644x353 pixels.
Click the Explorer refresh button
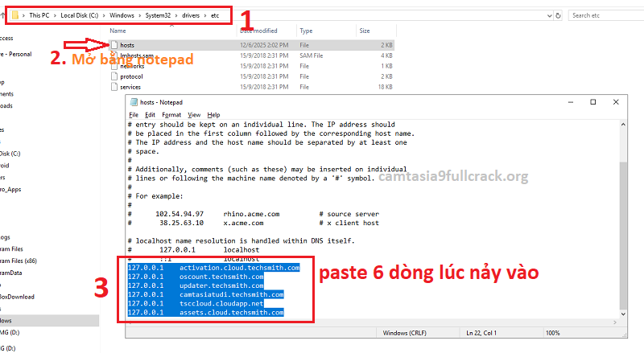(x=558, y=15)
